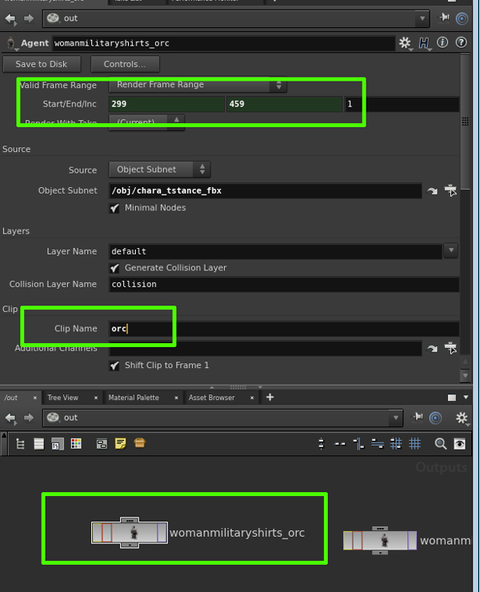Uncheck the Minimal Nodes checkbox

[114, 208]
